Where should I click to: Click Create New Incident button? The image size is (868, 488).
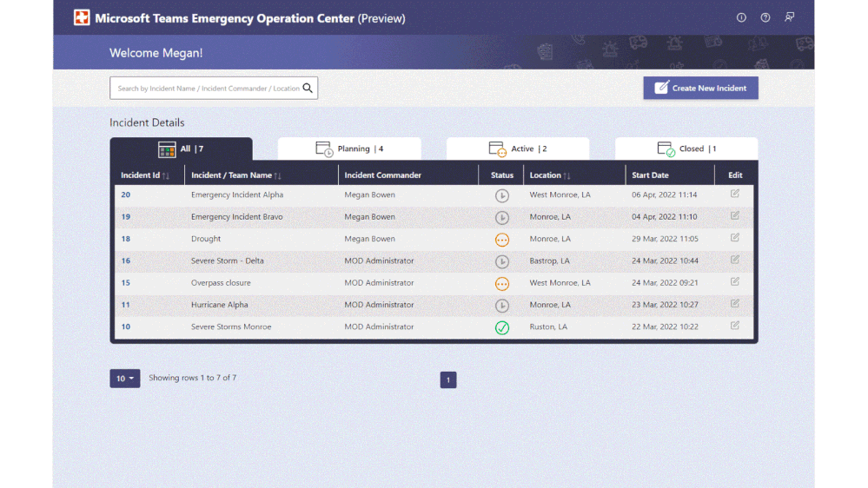(700, 88)
